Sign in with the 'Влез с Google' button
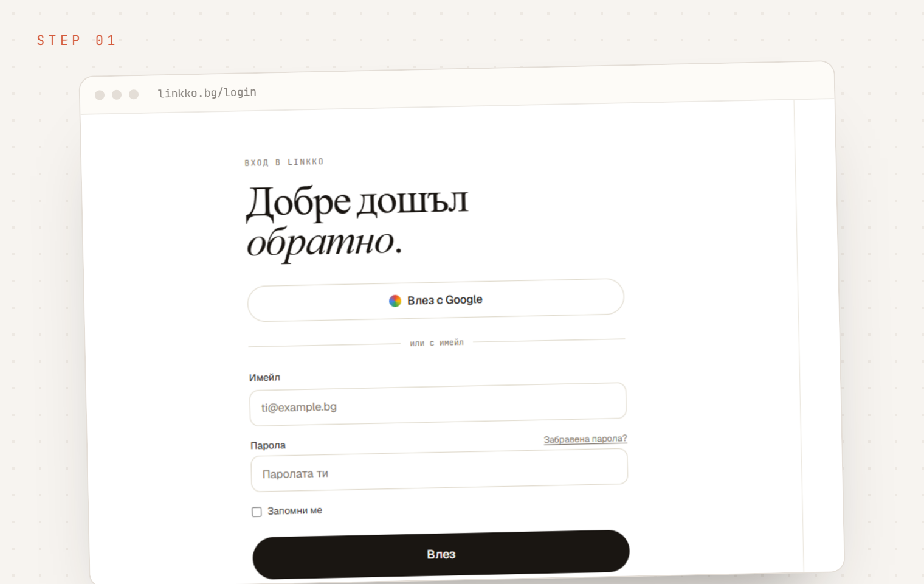This screenshot has height=584, width=924. pyautogui.click(x=436, y=300)
